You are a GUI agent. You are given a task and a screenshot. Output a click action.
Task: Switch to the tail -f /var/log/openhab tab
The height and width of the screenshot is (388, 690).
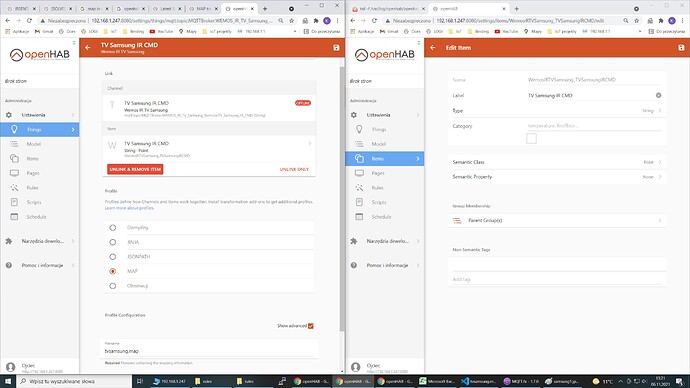point(387,8)
